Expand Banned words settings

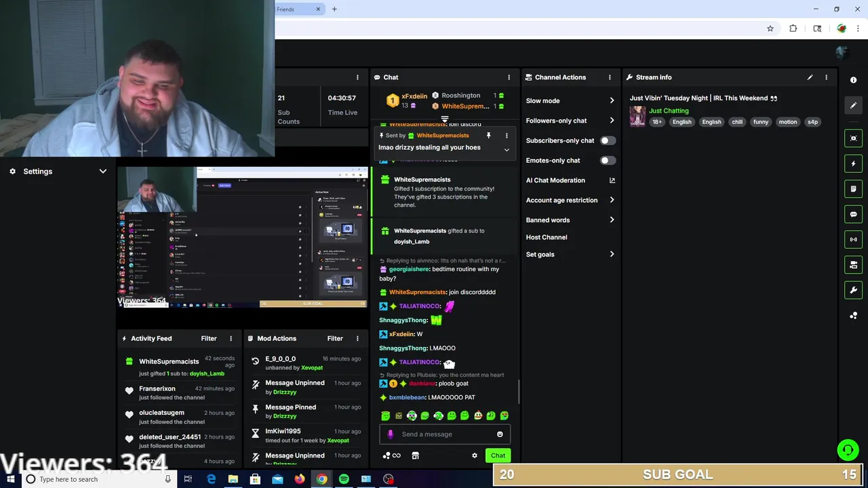(x=612, y=220)
